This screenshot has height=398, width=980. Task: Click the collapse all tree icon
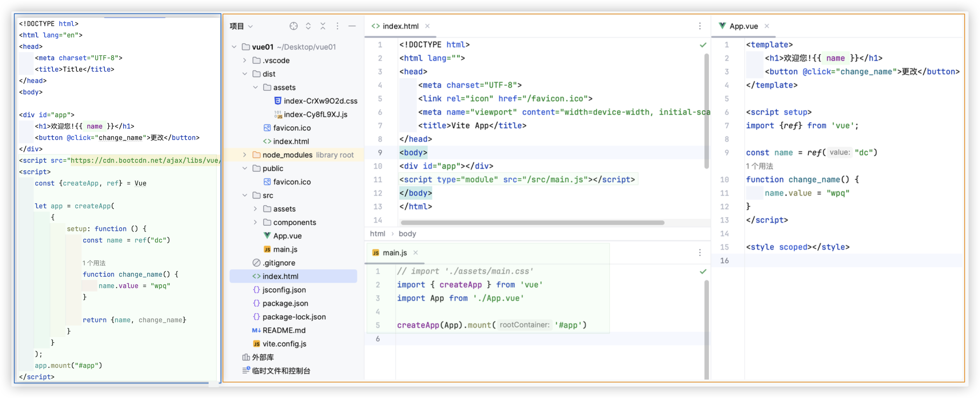coord(323,26)
